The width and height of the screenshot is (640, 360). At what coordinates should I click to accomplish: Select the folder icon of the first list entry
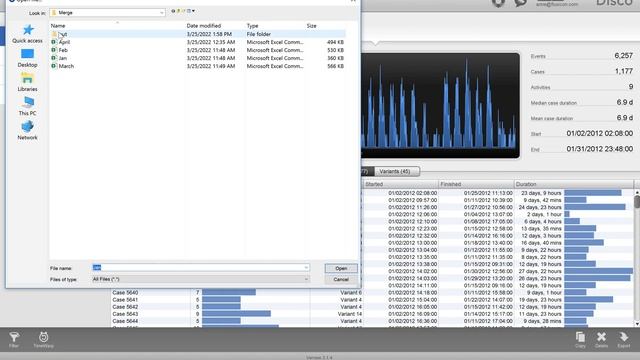54,34
